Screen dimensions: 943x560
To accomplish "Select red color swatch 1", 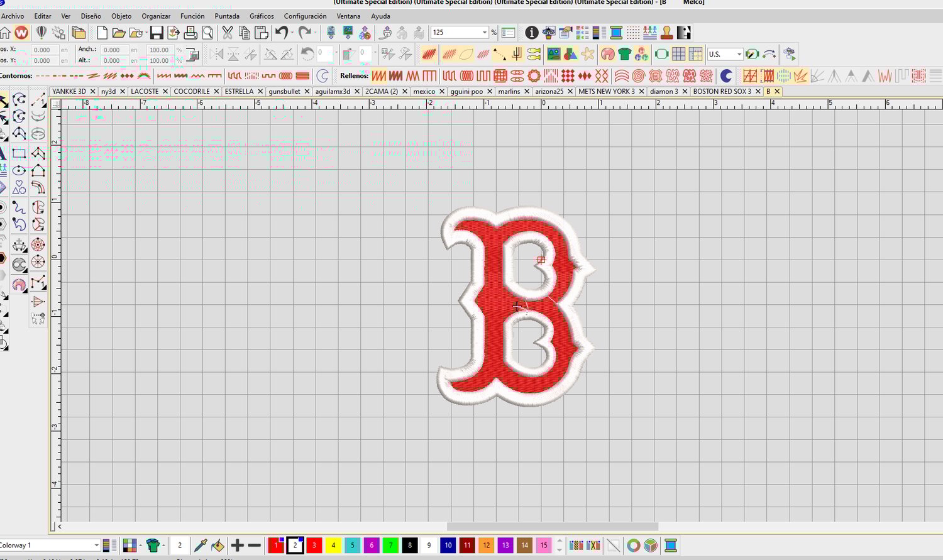I will pos(276,546).
